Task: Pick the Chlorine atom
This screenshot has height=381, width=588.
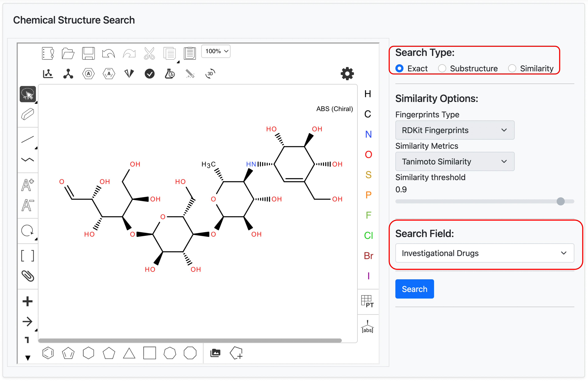Action: click(368, 235)
